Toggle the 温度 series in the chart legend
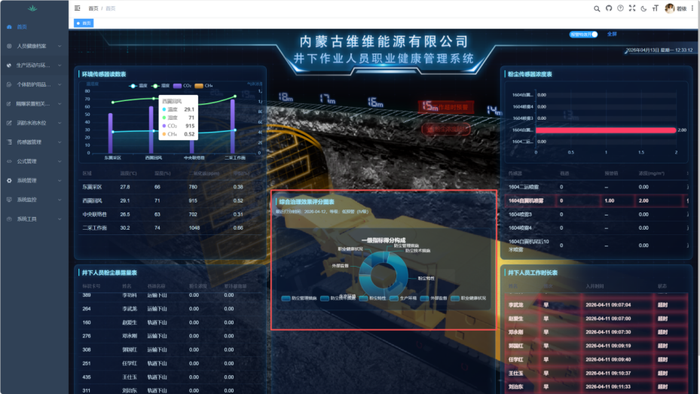The height and width of the screenshot is (394, 700). point(138,86)
